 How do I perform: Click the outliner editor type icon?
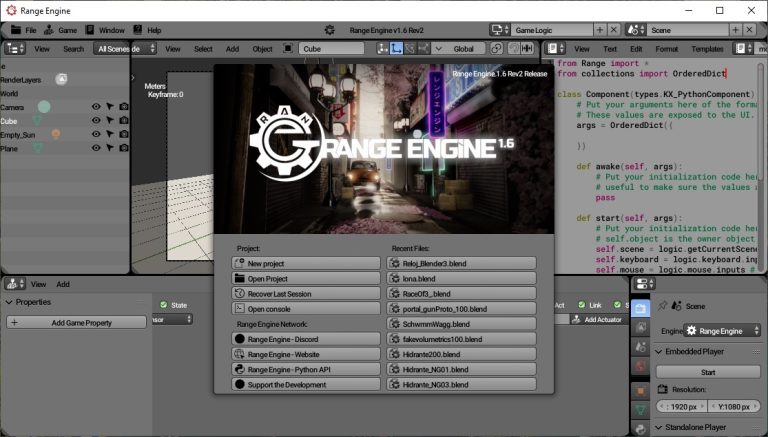[x=14, y=48]
